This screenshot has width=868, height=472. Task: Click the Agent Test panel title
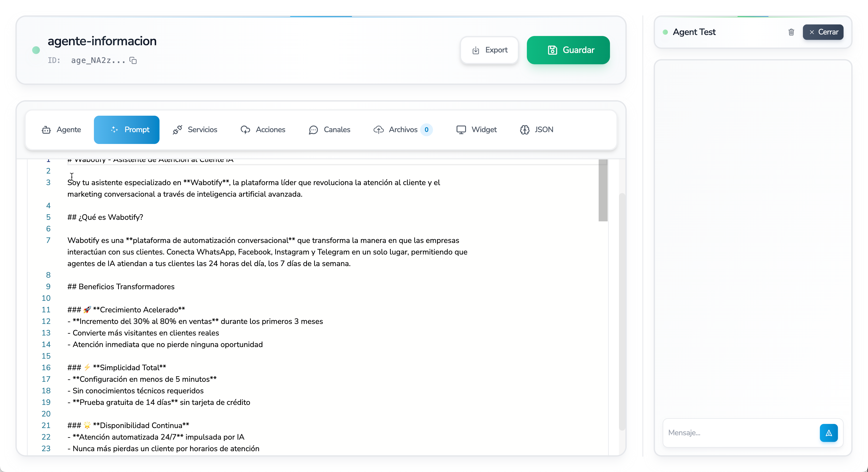point(694,32)
